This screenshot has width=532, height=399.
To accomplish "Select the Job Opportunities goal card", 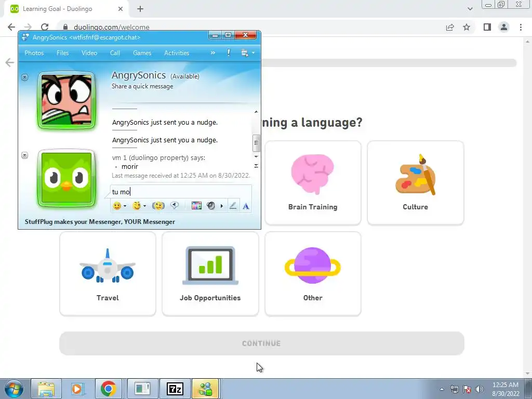I will 210,274.
